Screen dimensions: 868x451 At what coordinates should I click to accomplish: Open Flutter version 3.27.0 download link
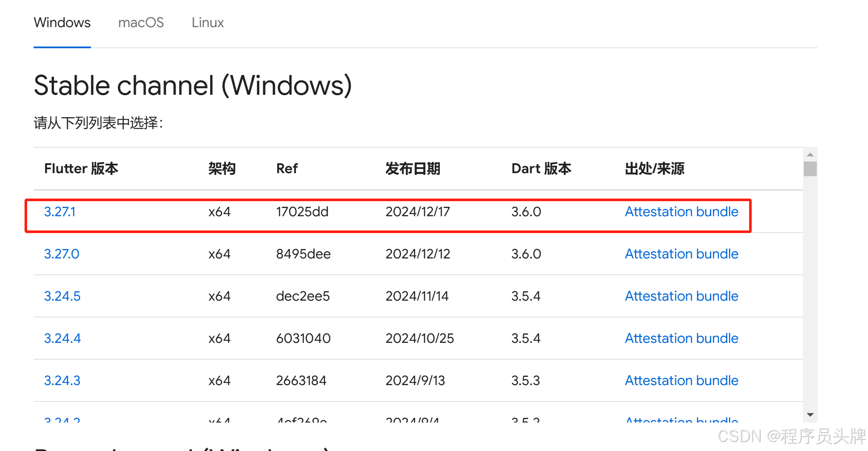pyautogui.click(x=62, y=254)
